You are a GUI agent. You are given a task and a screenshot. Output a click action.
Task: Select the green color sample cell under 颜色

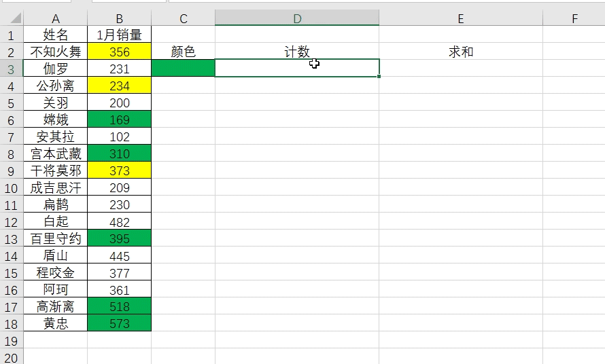pyautogui.click(x=183, y=68)
